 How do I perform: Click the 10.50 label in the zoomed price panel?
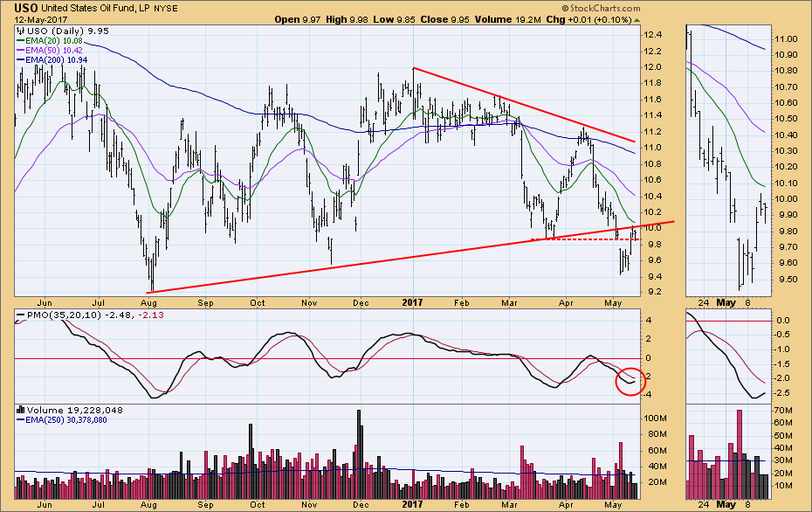click(x=786, y=119)
